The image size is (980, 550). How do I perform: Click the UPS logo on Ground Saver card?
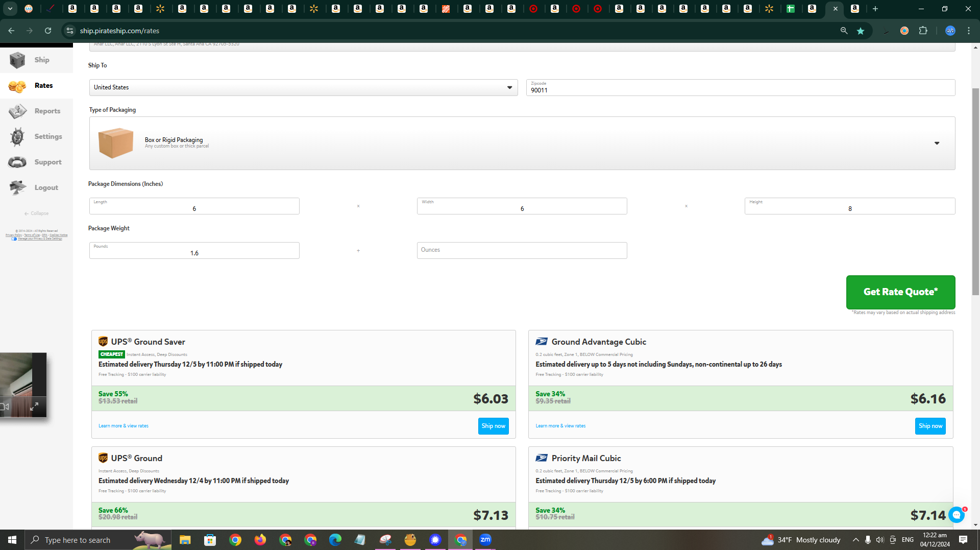coord(103,342)
